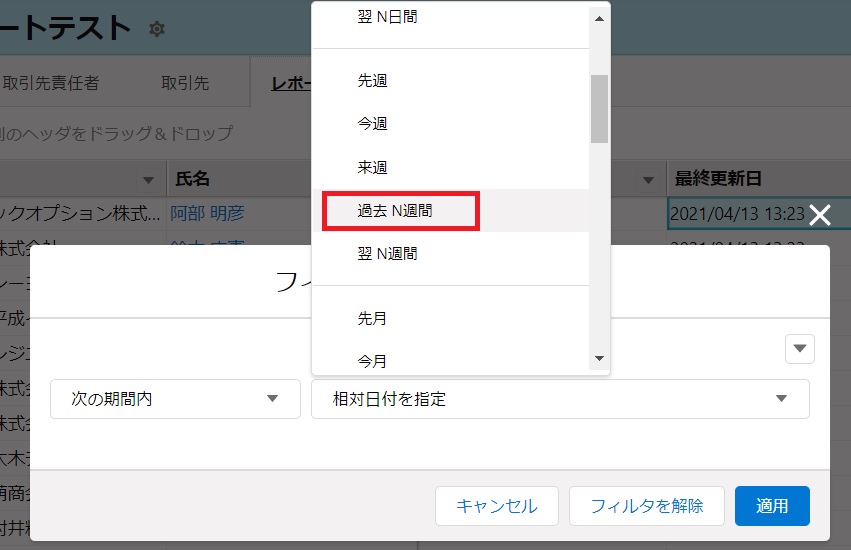Select 過去 N週間 option
This screenshot has height=550, width=851.
451,211
